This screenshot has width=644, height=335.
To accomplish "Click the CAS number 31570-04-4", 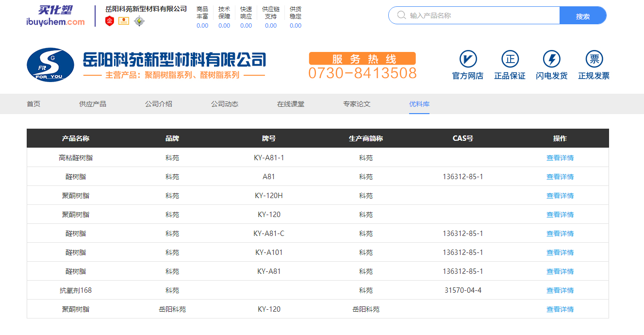I will click(x=463, y=290).
